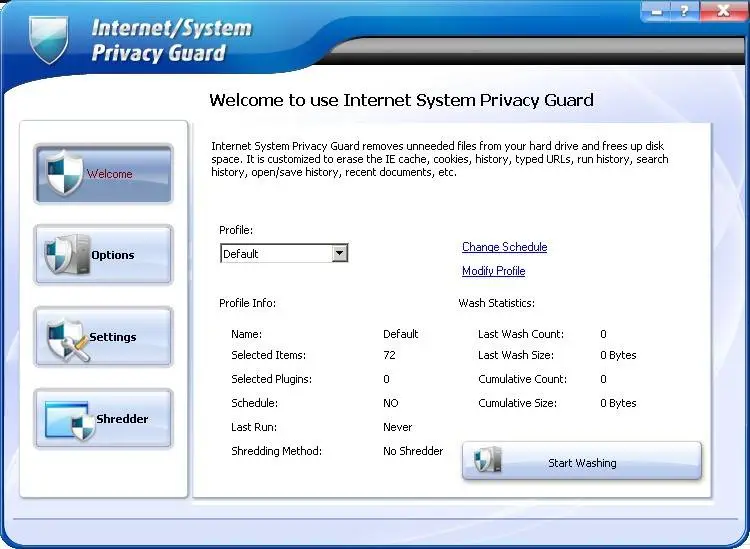
Task: Click the computer shield icon beside Options
Action: [67, 254]
